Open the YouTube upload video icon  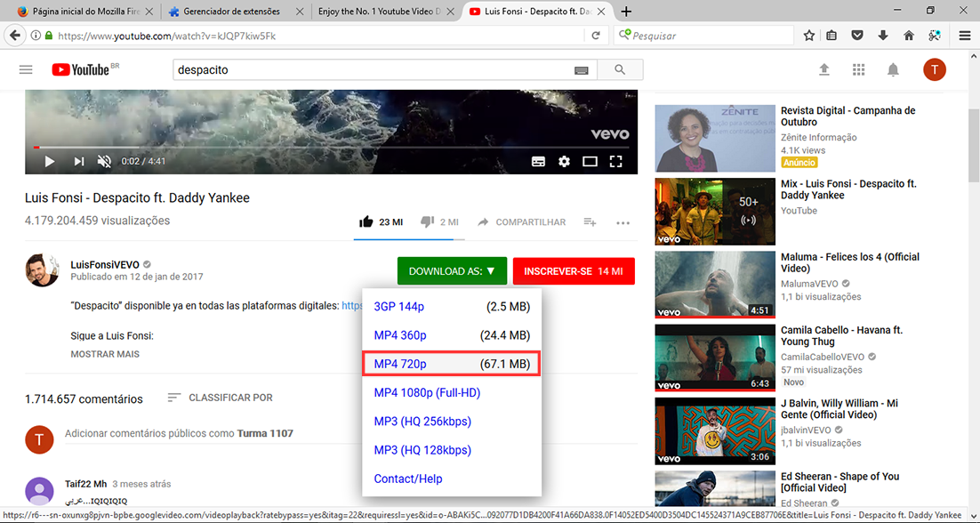coord(824,69)
